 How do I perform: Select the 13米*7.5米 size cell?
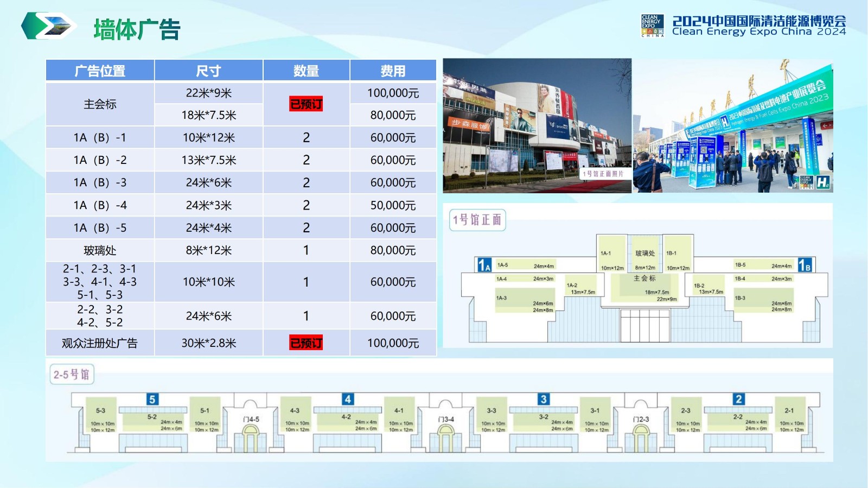coord(209,160)
